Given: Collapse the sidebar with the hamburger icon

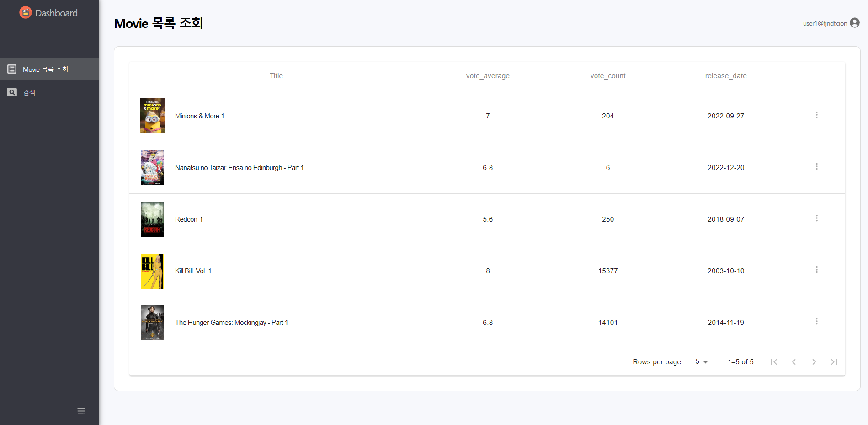Looking at the screenshot, I should tap(81, 411).
